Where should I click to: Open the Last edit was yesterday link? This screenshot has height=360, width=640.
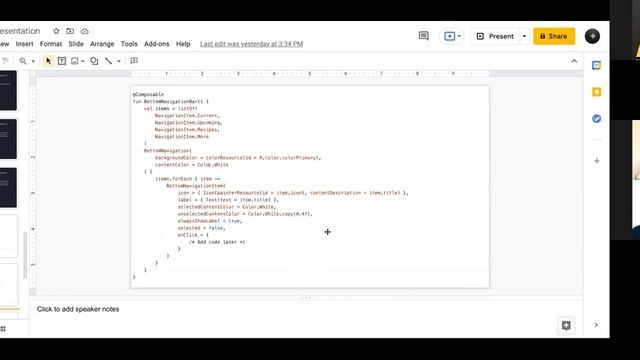251,44
